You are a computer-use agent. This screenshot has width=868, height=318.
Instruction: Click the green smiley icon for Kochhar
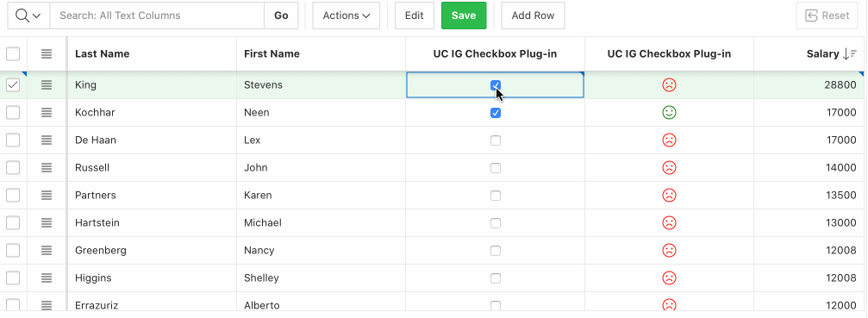[x=669, y=113]
